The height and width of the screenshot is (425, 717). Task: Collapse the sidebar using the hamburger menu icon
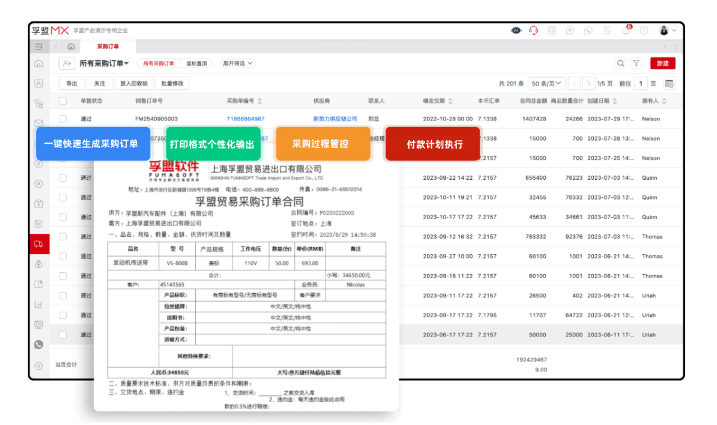pos(39,46)
